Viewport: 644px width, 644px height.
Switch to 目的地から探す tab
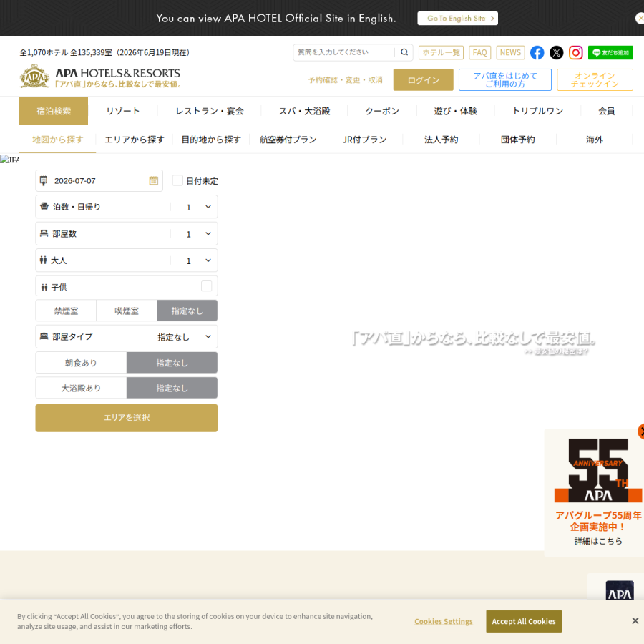tap(211, 140)
